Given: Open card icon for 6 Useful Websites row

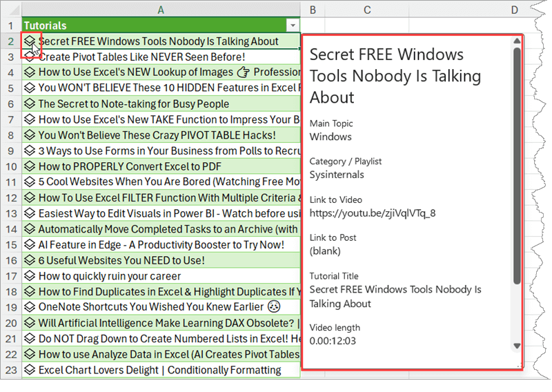Looking at the screenshot, I should point(30,260).
